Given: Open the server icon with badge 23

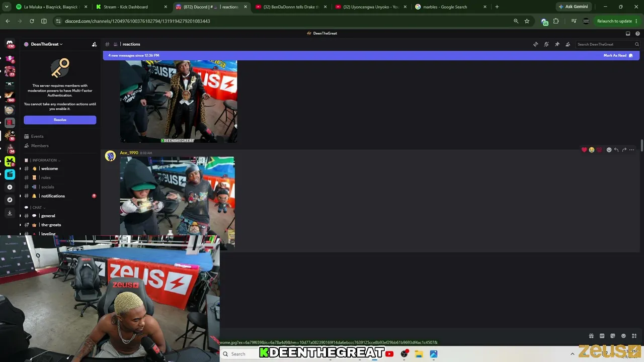Looking at the screenshot, I should pos(10,70).
